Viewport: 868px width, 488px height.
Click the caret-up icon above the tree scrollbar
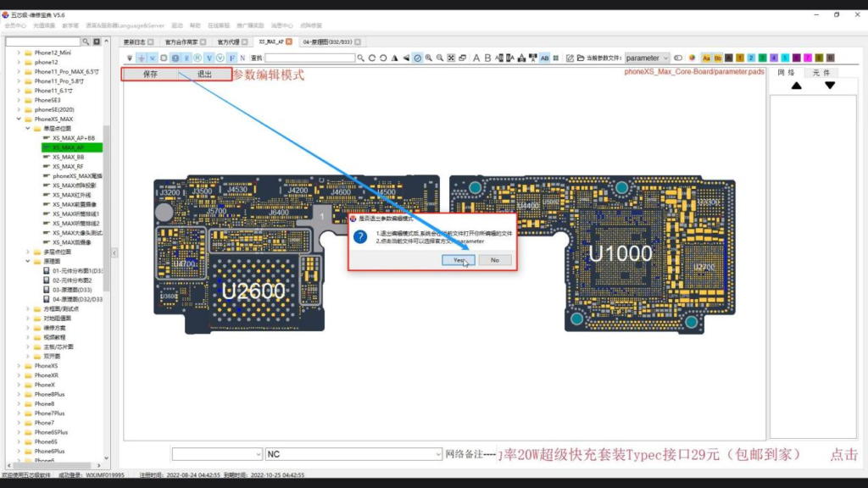point(106,41)
